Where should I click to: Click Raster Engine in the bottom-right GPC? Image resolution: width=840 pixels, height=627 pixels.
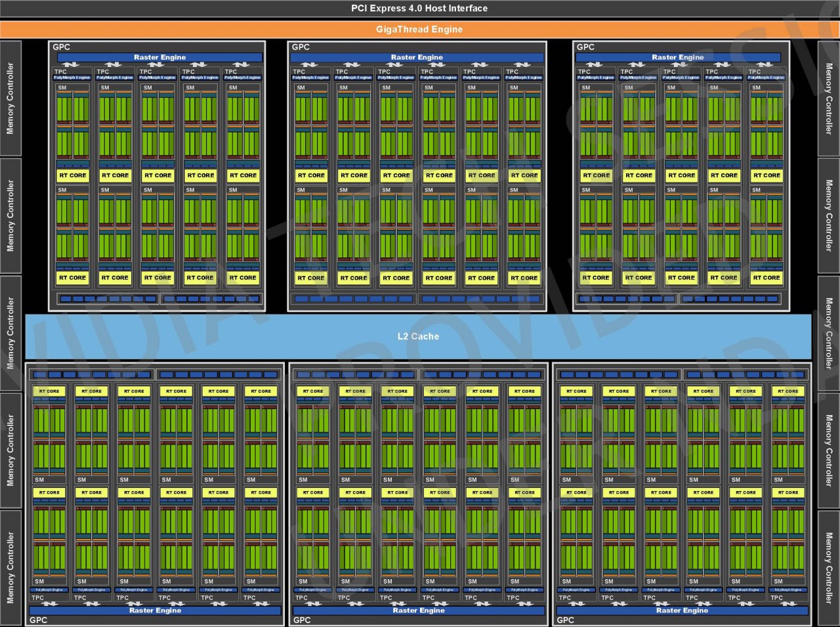coord(682,611)
